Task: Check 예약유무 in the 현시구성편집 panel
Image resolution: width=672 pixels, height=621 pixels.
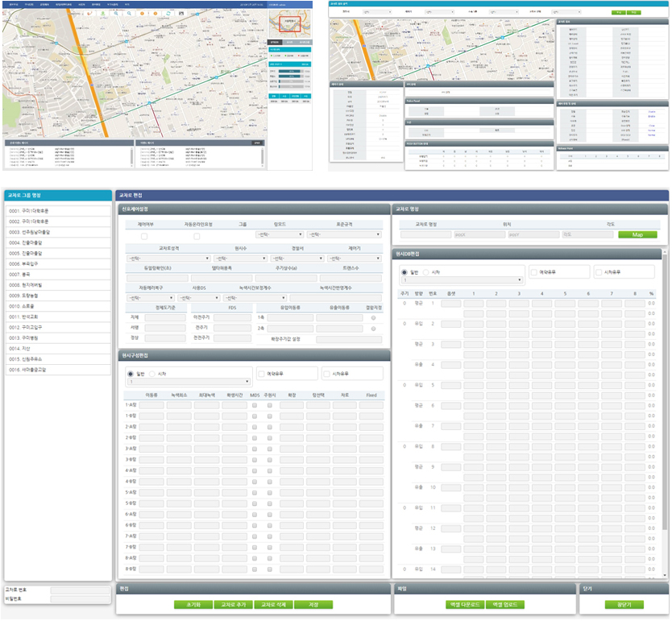Action: tap(261, 374)
